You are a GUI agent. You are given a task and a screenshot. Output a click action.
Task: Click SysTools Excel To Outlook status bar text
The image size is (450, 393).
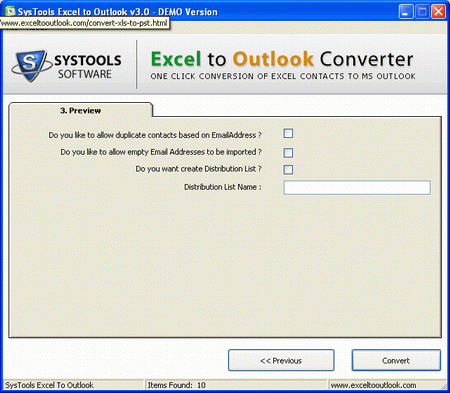[49, 385]
